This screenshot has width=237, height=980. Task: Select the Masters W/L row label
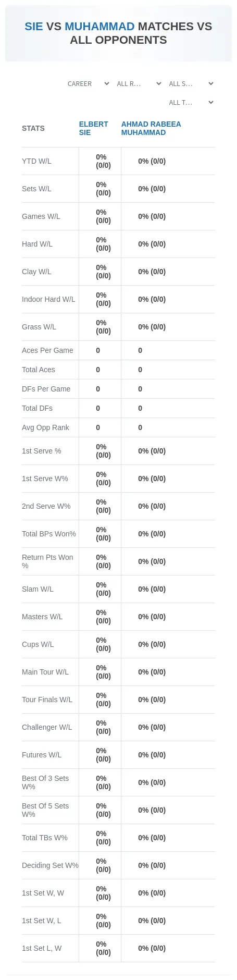click(x=42, y=617)
